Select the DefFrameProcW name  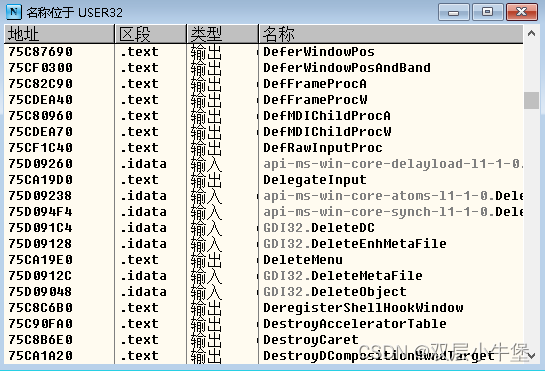(315, 100)
